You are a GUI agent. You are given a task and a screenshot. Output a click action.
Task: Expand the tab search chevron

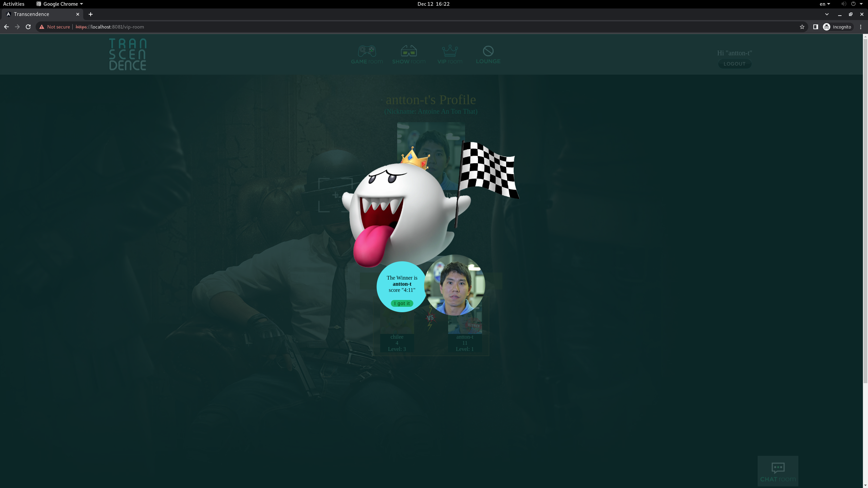coord(827,14)
